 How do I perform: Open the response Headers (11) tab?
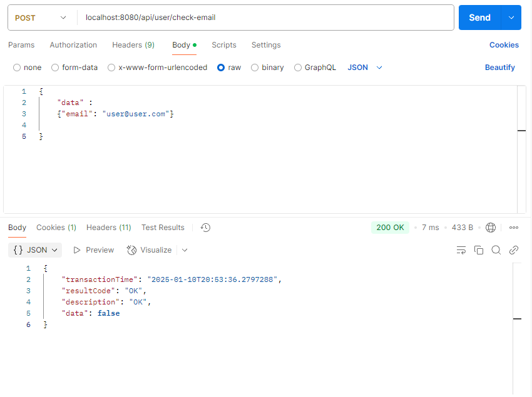[108, 228]
